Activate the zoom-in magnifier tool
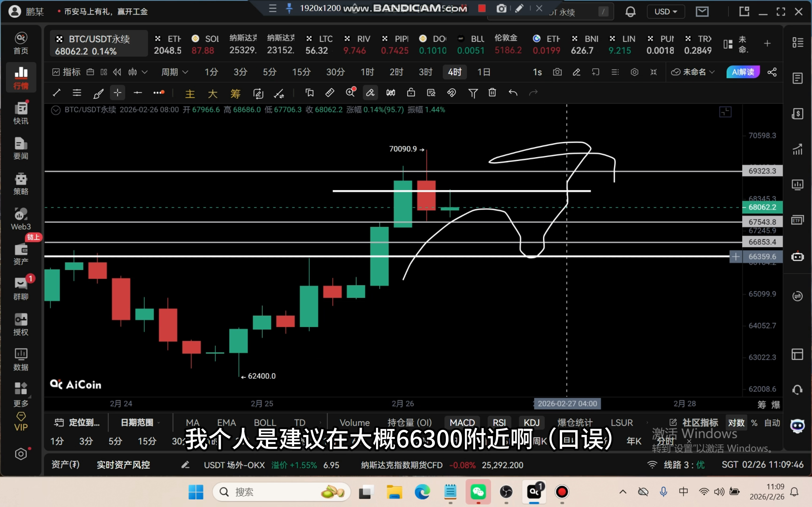 click(350, 93)
